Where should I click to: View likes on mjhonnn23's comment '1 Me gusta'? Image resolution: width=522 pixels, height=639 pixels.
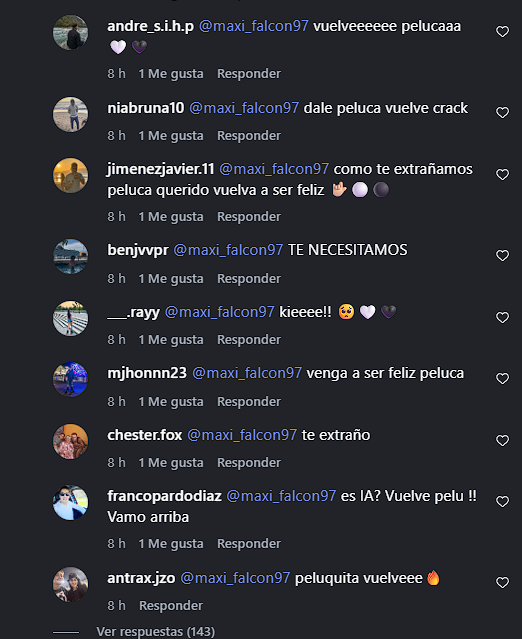pyautogui.click(x=171, y=402)
